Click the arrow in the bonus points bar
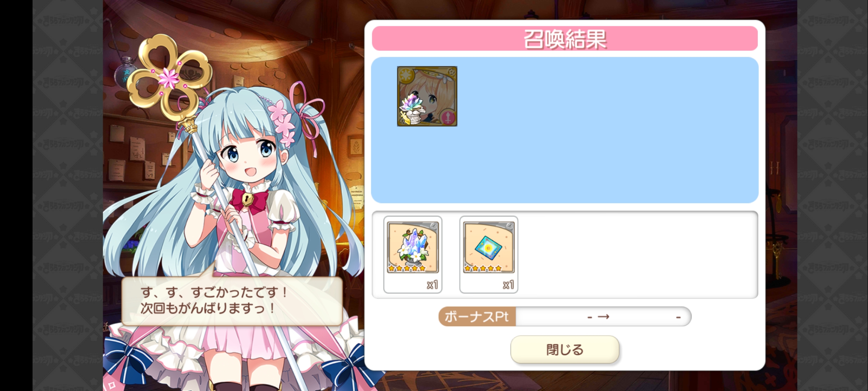868x391 pixels. 603,317
